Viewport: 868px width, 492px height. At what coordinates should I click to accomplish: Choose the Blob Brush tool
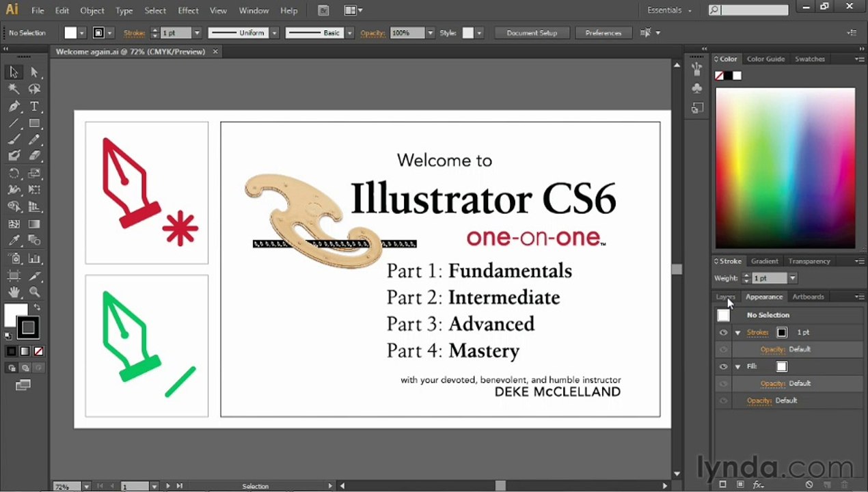pos(14,156)
